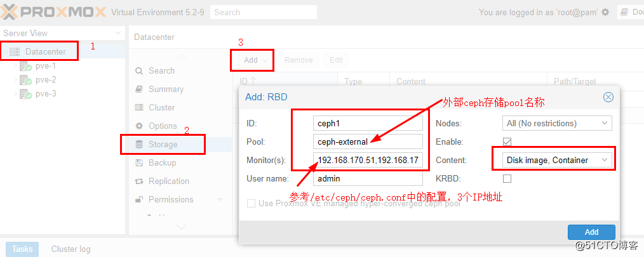644x257 pixels.
Task: Expand the pve-3 tree node
Action: tap(16, 94)
